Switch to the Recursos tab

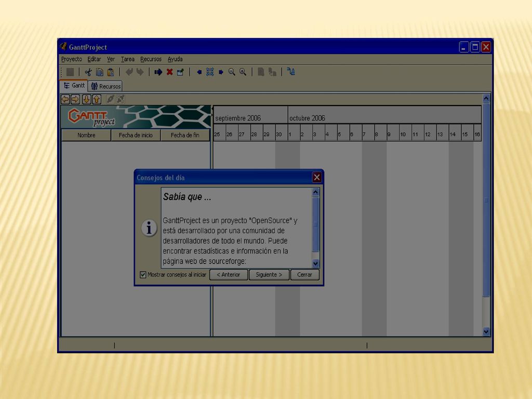point(105,86)
